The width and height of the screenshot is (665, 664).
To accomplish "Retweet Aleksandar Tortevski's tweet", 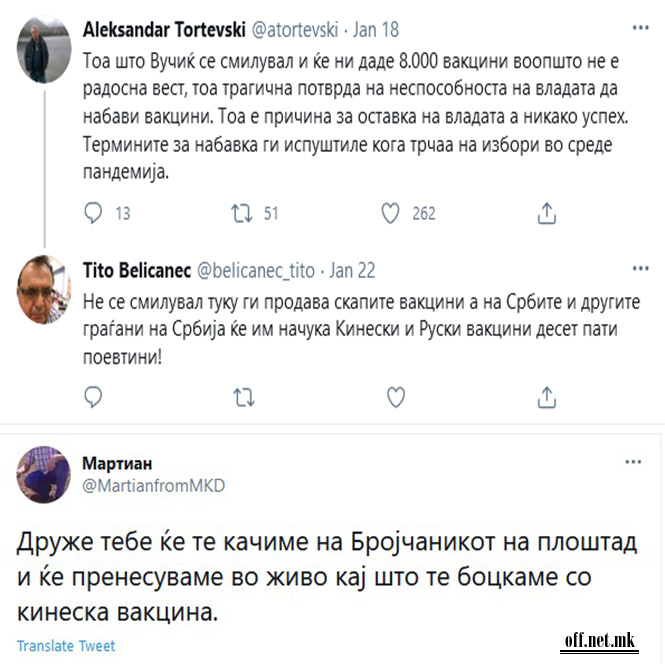I will pos(241,213).
